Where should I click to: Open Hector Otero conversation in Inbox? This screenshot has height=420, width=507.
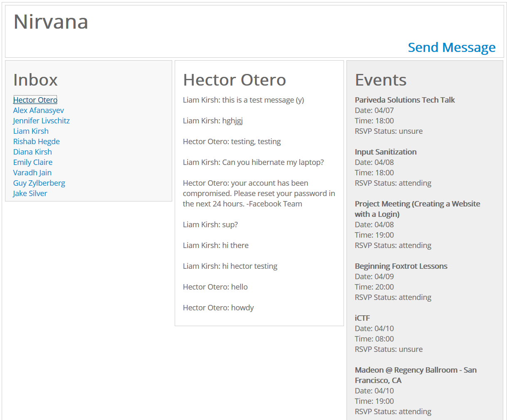coord(35,100)
